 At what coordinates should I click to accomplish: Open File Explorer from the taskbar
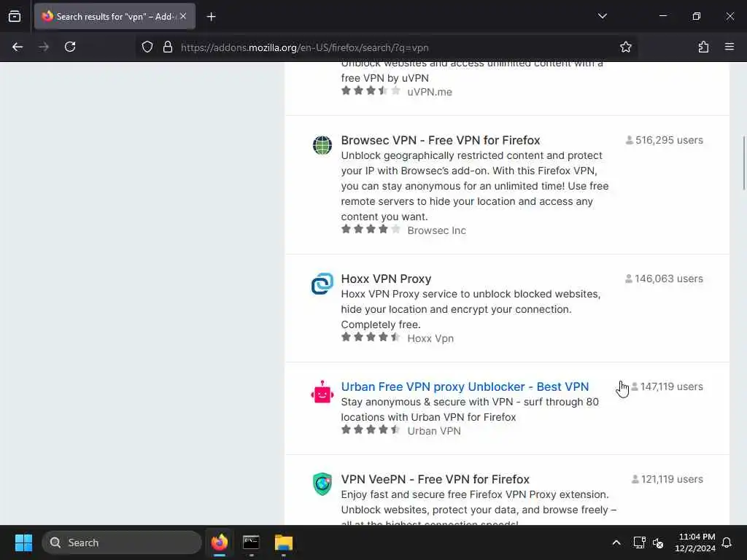click(x=284, y=542)
